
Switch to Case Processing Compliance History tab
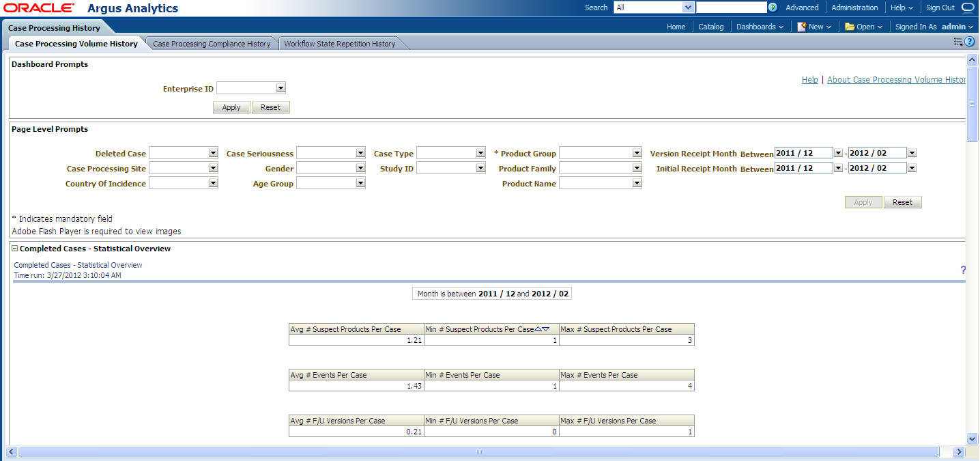(x=212, y=44)
